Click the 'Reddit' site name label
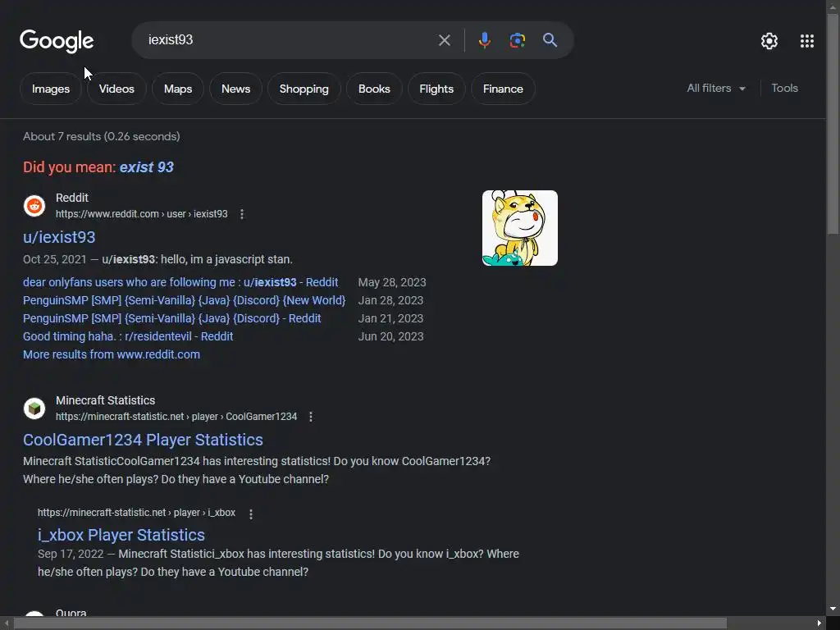Viewport: 840px width, 630px height. tap(72, 199)
